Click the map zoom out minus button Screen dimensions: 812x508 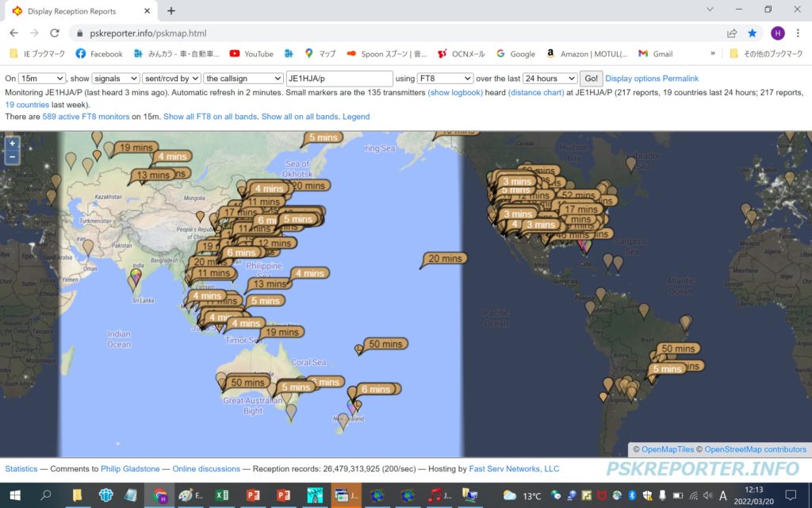[x=12, y=157]
